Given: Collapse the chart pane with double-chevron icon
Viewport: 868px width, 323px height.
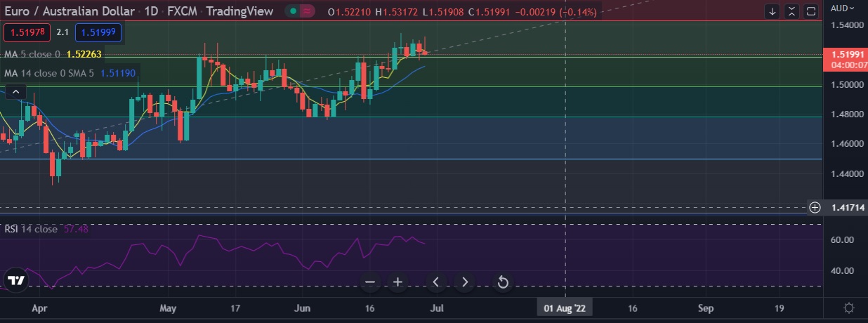Looking at the screenshot, I should coord(791,11).
